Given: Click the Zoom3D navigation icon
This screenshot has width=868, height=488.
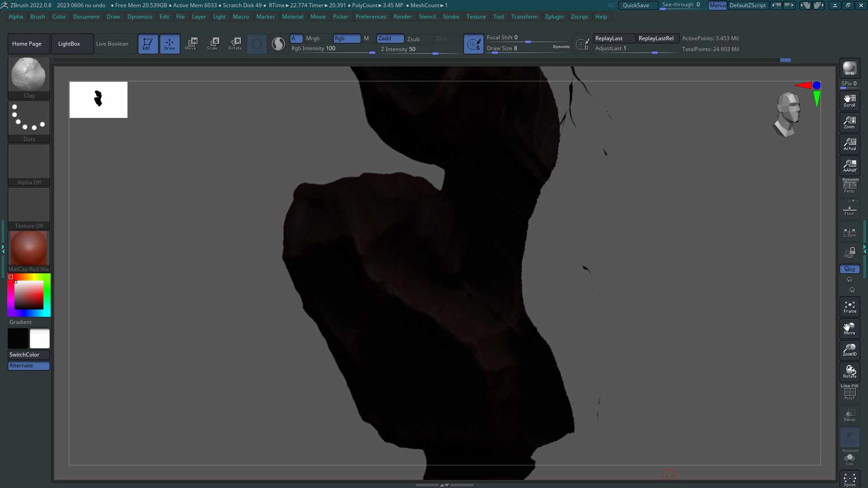Looking at the screenshot, I should [x=849, y=350].
